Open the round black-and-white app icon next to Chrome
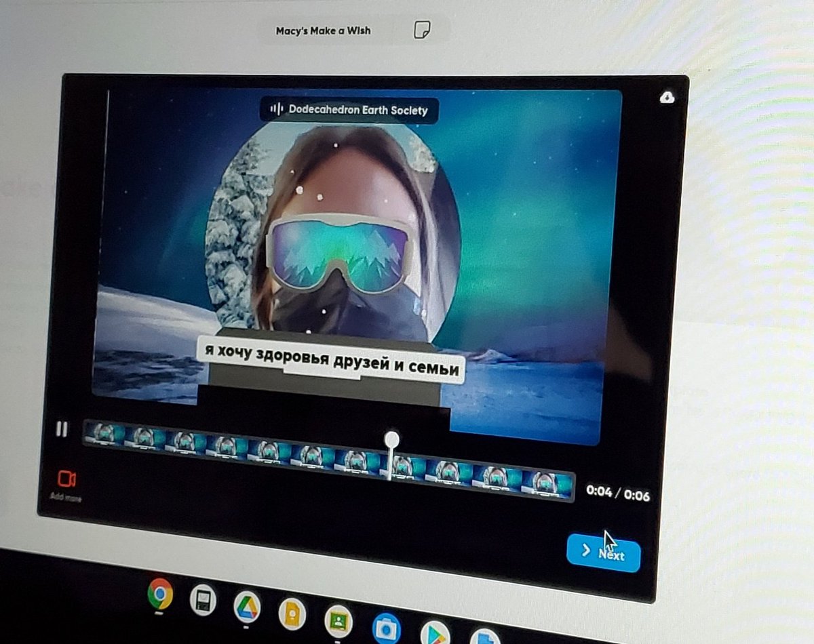Image resolution: width=814 pixels, height=644 pixels. 203,600
